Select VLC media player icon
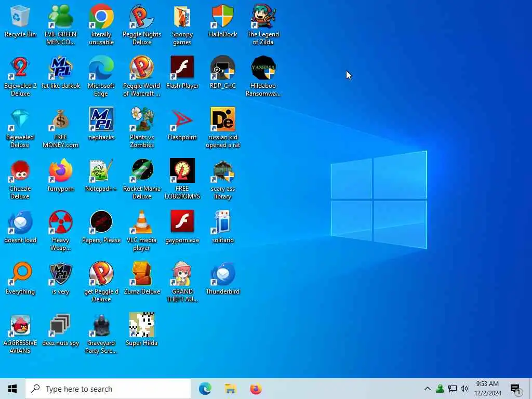Viewport: 532px width, 399px height. click(142, 230)
